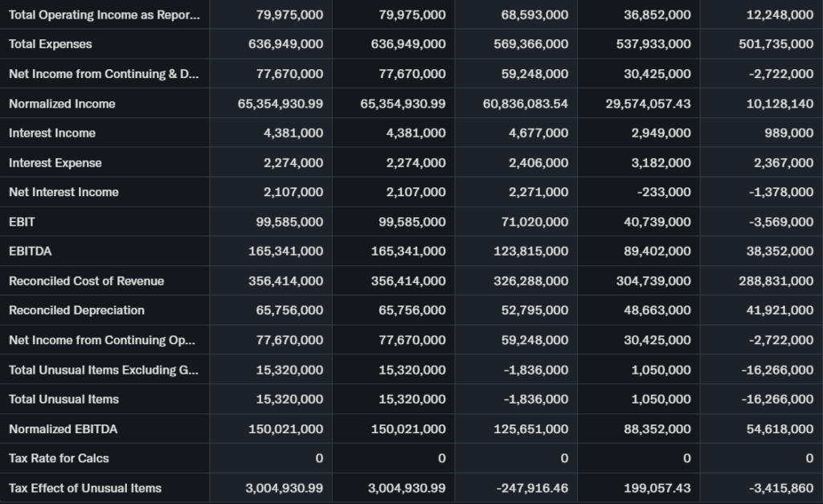Select the Total Unusual Items row label
This screenshot has height=504, width=823.
63,400
